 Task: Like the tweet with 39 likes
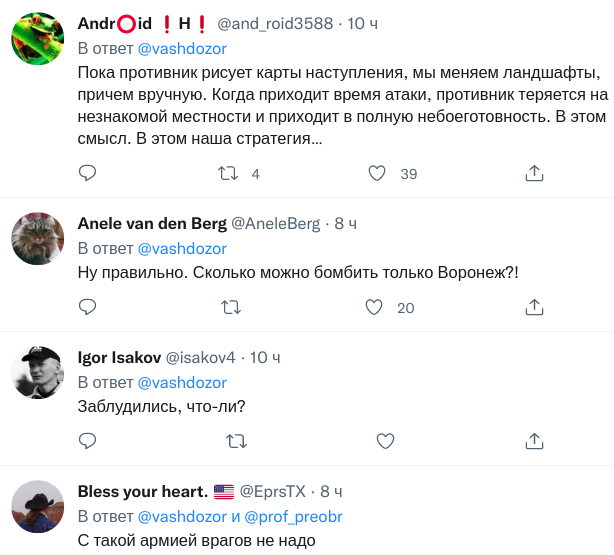click(377, 173)
